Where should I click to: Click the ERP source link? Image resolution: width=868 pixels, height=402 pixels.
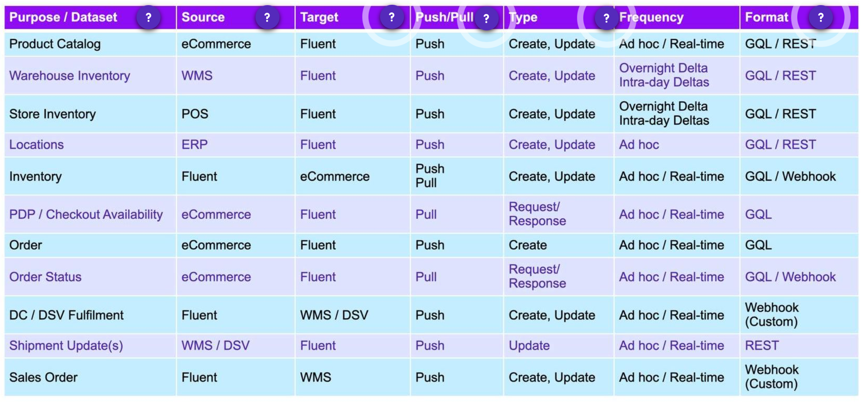[x=194, y=145]
